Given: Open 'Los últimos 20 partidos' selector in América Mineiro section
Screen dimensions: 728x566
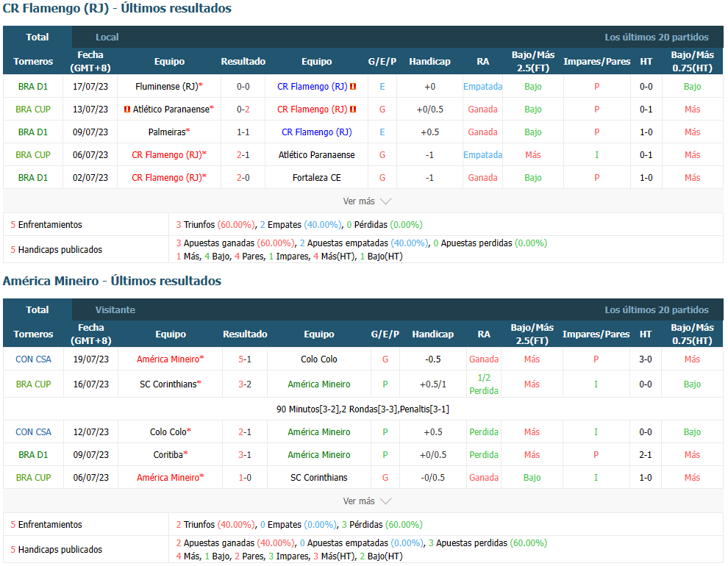Looking at the screenshot, I should click(x=657, y=310).
